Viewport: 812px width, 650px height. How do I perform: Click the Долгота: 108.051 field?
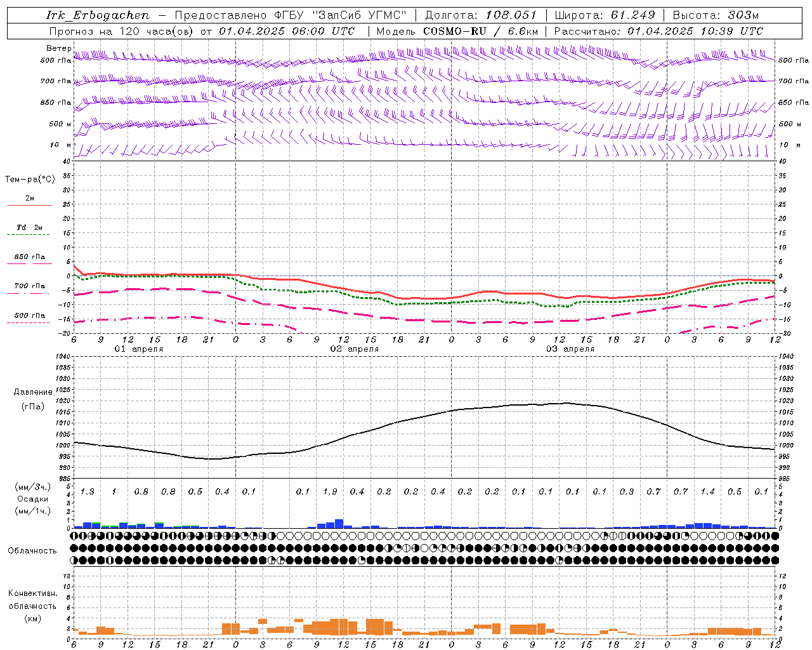[481, 15]
